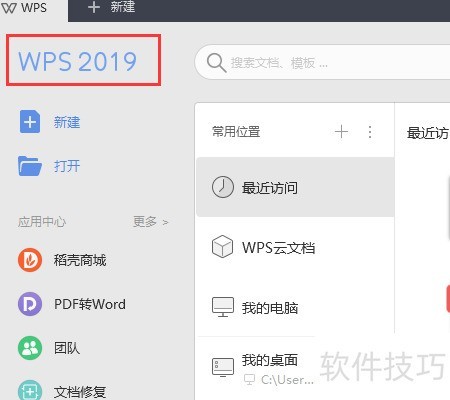The image size is (450, 400).
Task: Click the blue Open folder icon
Action: (30, 166)
